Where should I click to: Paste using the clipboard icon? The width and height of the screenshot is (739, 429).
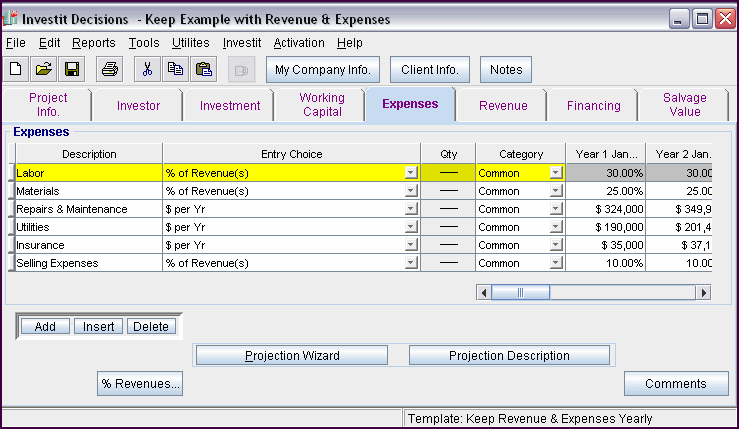(204, 69)
